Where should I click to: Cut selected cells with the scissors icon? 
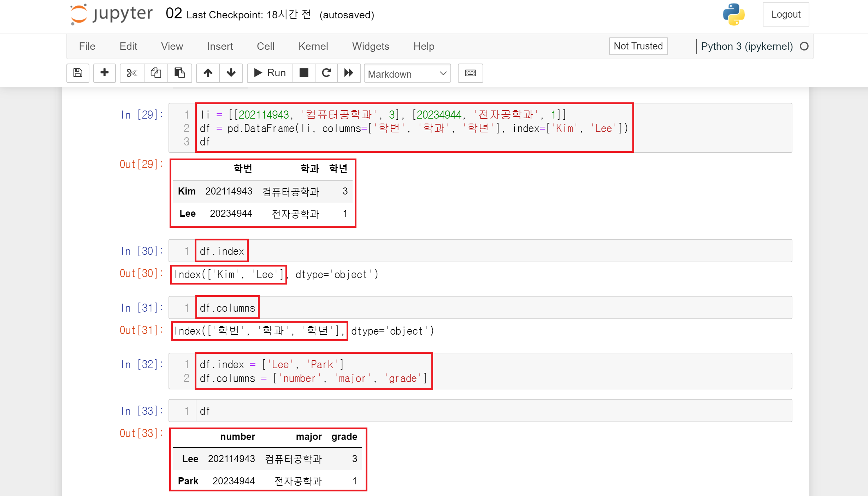point(132,73)
